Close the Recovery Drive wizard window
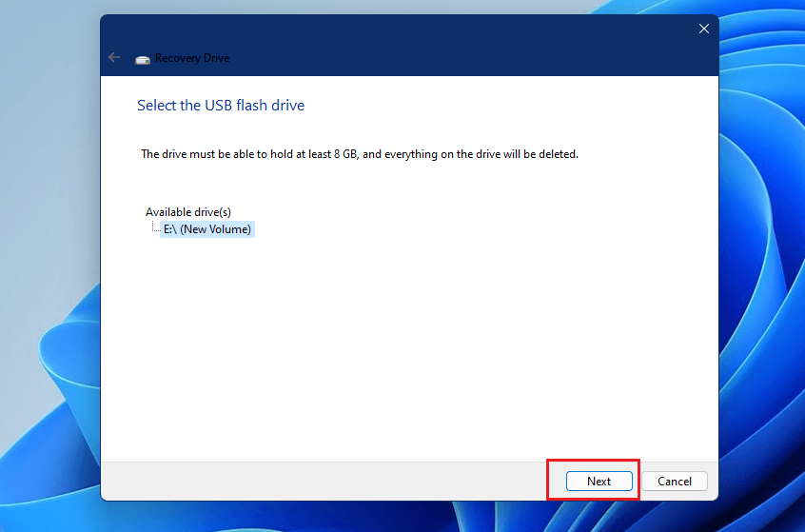 703,29
